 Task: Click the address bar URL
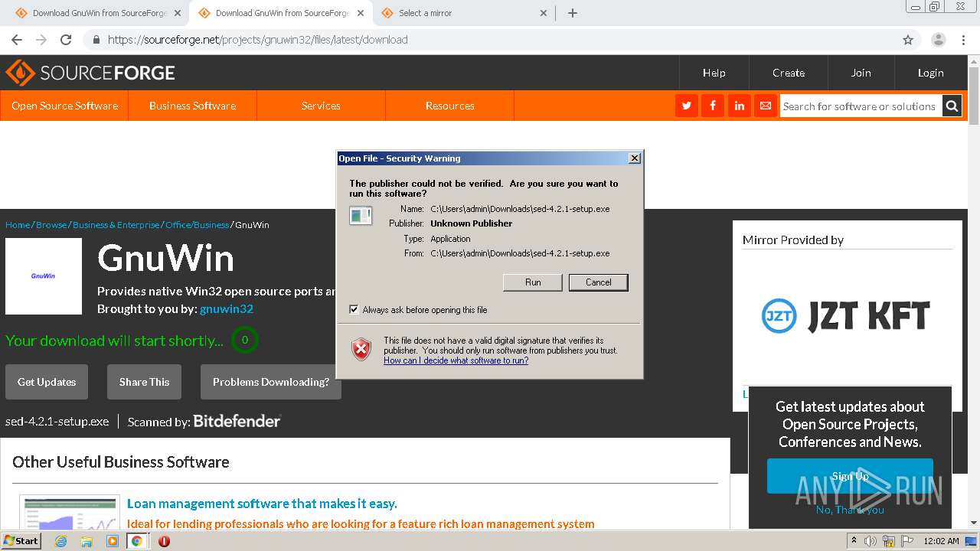pos(257,40)
